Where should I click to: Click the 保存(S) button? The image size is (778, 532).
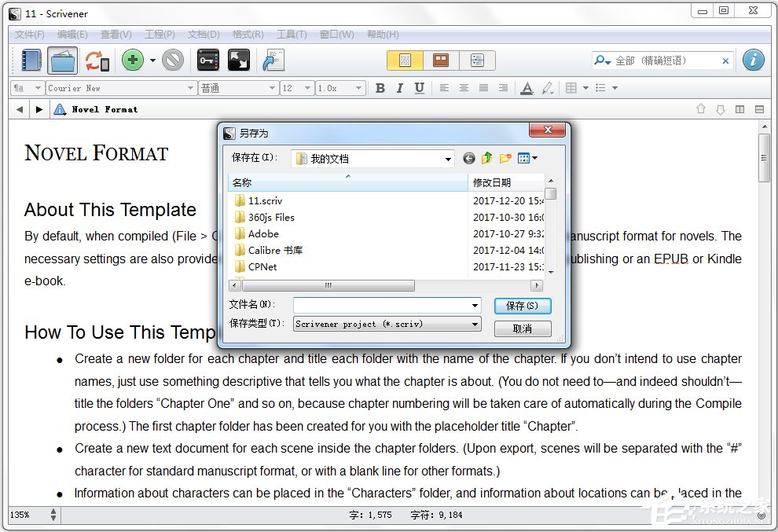click(x=523, y=306)
